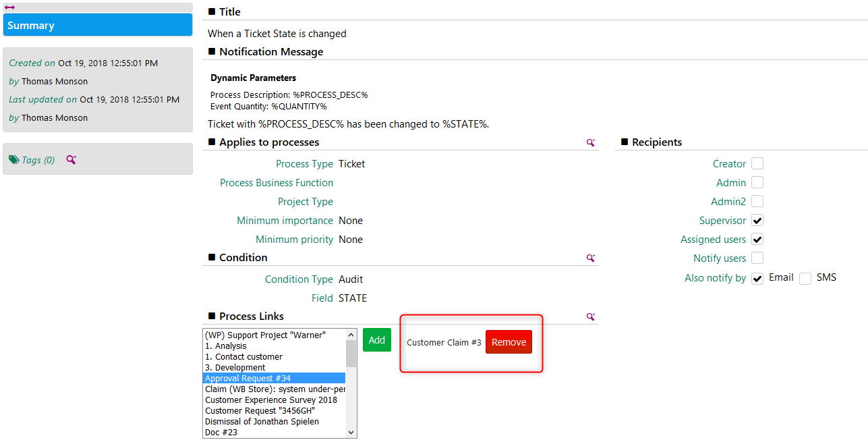Select 'Claim (WB Store): system under-per' entry

pos(274,389)
